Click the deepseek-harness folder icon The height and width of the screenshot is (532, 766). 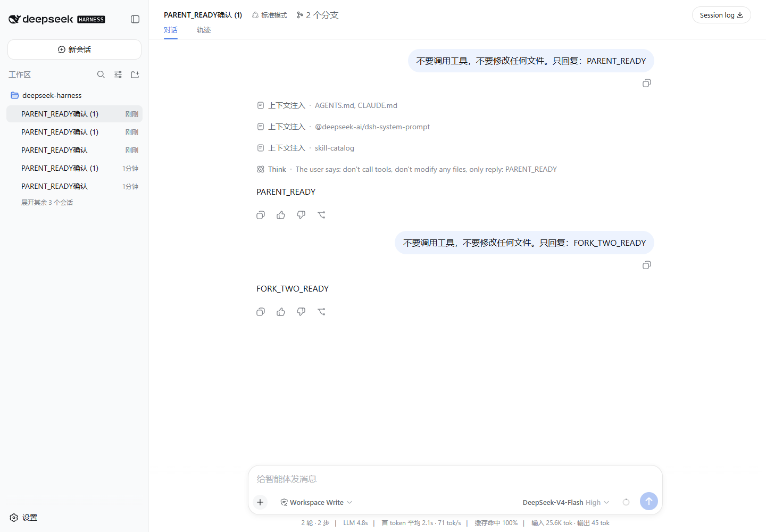[x=15, y=95]
